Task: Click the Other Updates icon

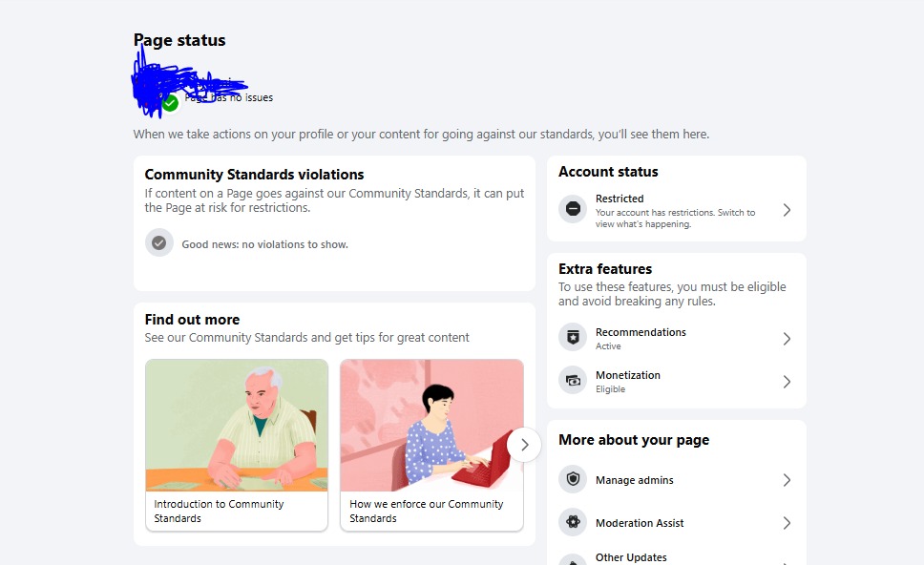Action: click(573, 559)
